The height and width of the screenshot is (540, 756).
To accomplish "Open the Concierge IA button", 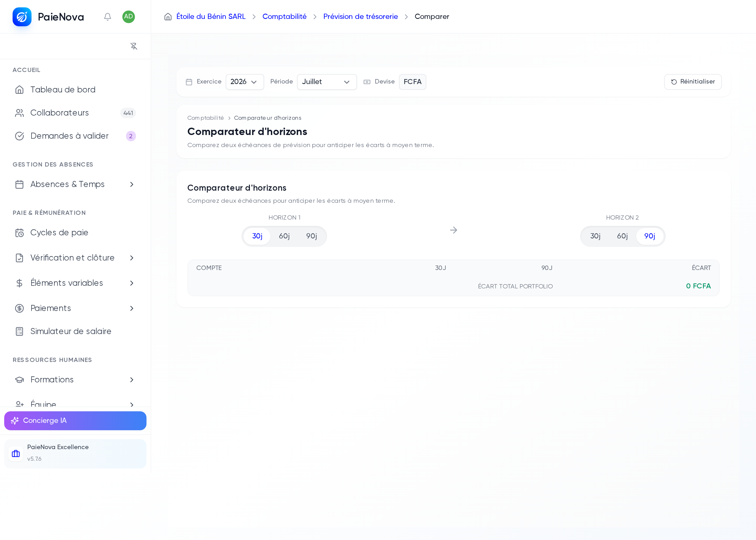I will tap(75, 421).
